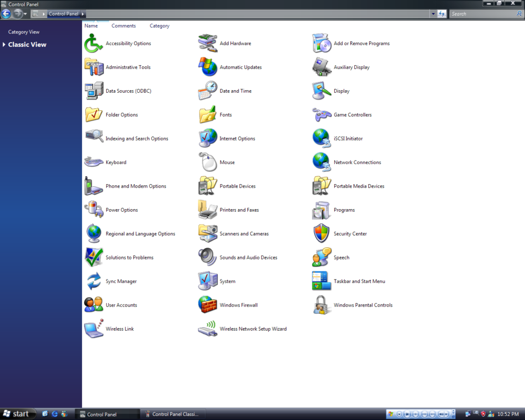Image resolution: width=525 pixels, height=420 pixels.
Task: Open the address bar history dropdown
Action: click(x=433, y=14)
